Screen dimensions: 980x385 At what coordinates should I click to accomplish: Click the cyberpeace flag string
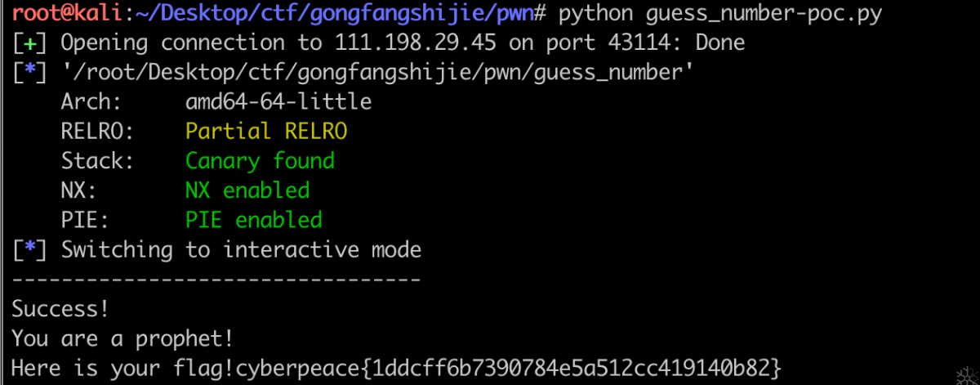coord(509,369)
